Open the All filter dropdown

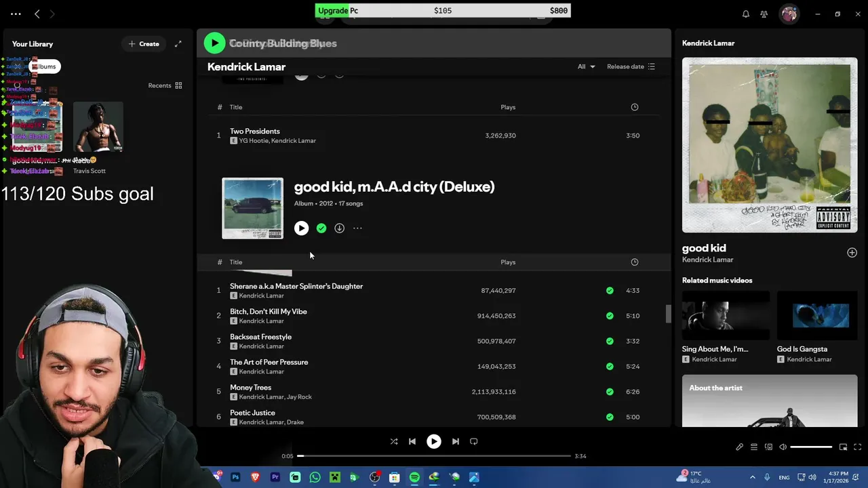(586, 66)
